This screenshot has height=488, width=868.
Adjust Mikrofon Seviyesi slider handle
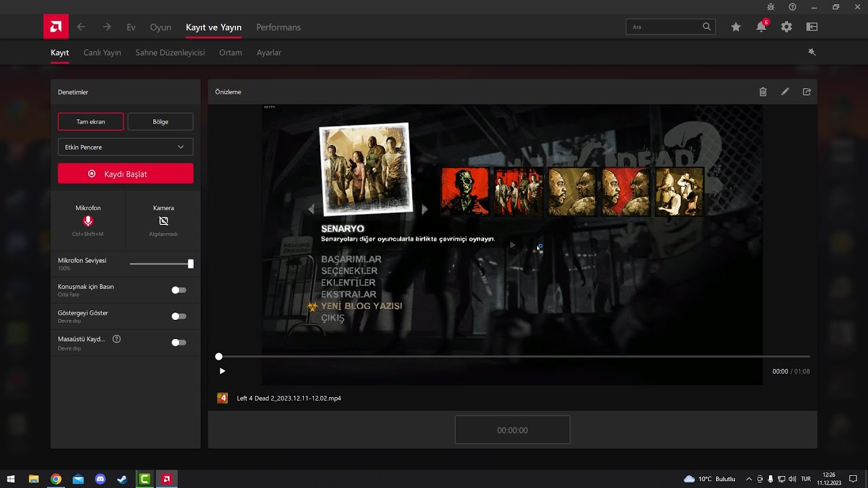(191, 264)
